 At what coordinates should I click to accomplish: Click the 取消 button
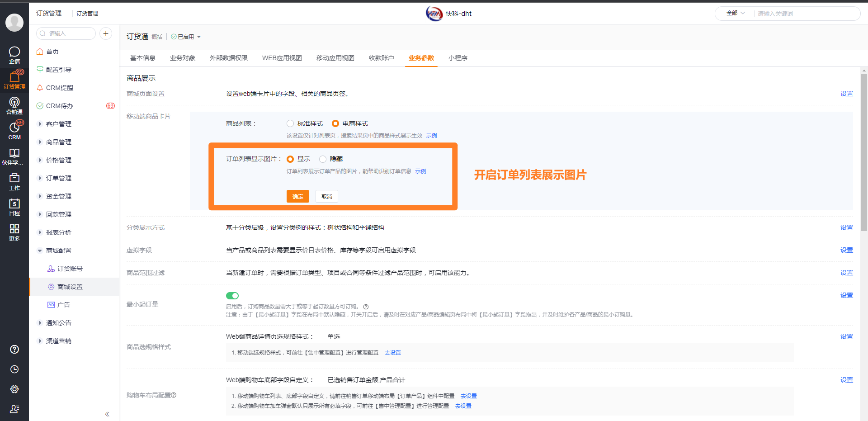click(x=327, y=196)
